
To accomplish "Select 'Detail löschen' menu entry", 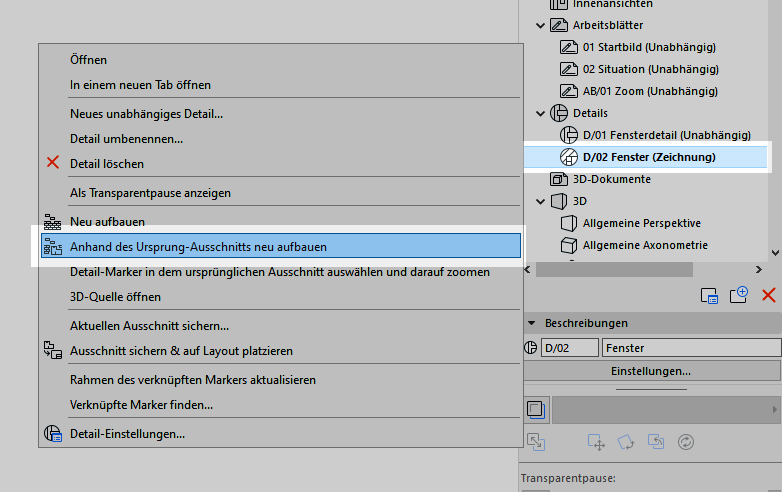I will pos(107,163).
